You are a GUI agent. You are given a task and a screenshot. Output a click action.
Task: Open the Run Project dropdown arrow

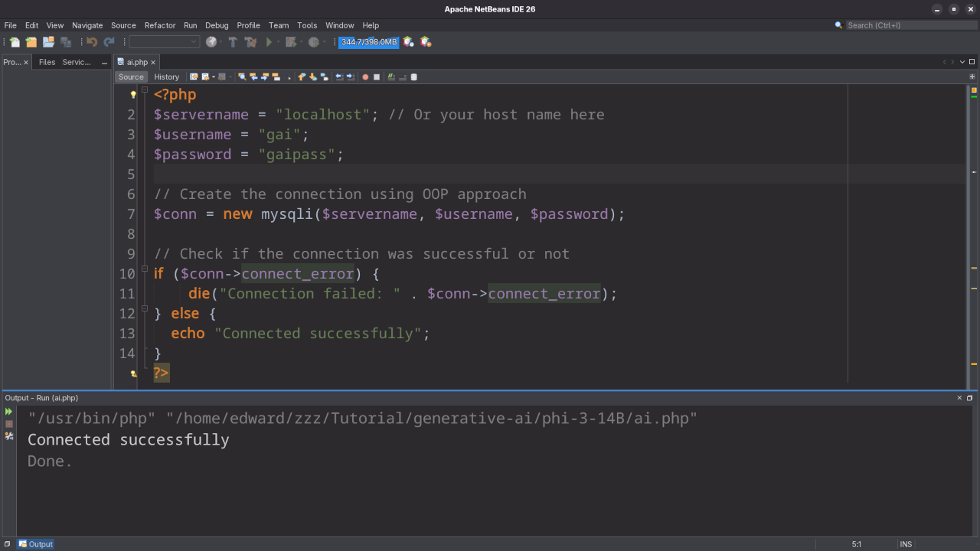pos(279,42)
